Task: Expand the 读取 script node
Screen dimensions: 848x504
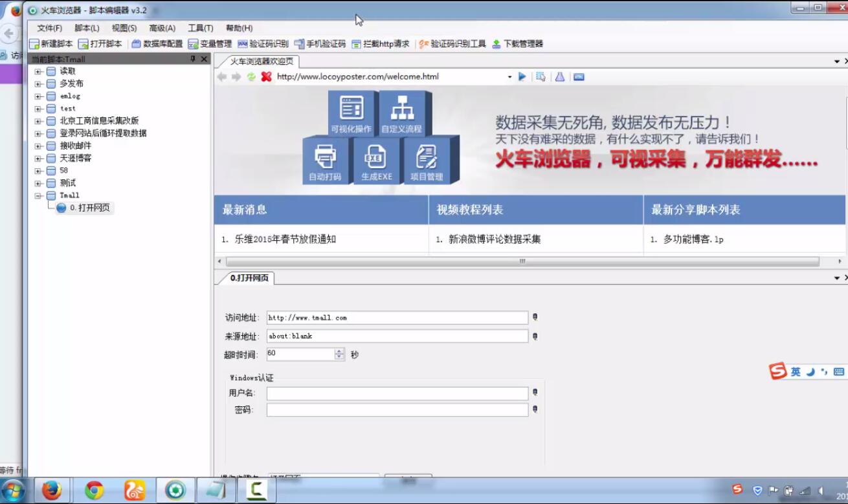Action: 38,72
